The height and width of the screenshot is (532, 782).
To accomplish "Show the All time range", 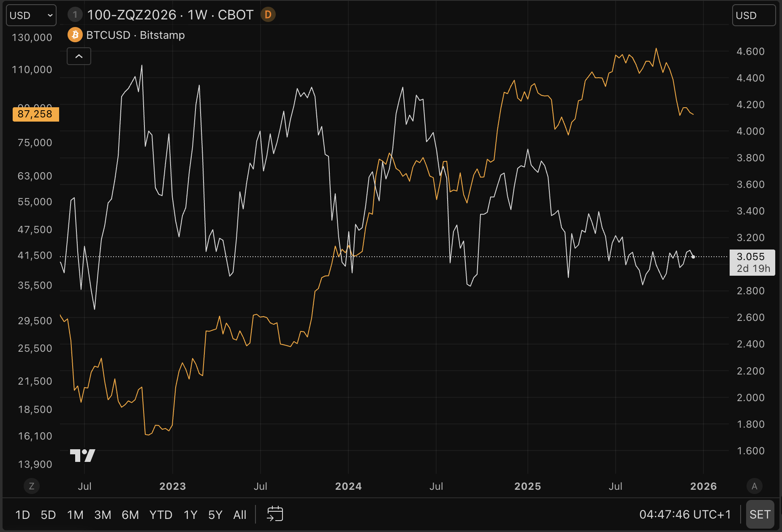I will click(x=239, y=515).
